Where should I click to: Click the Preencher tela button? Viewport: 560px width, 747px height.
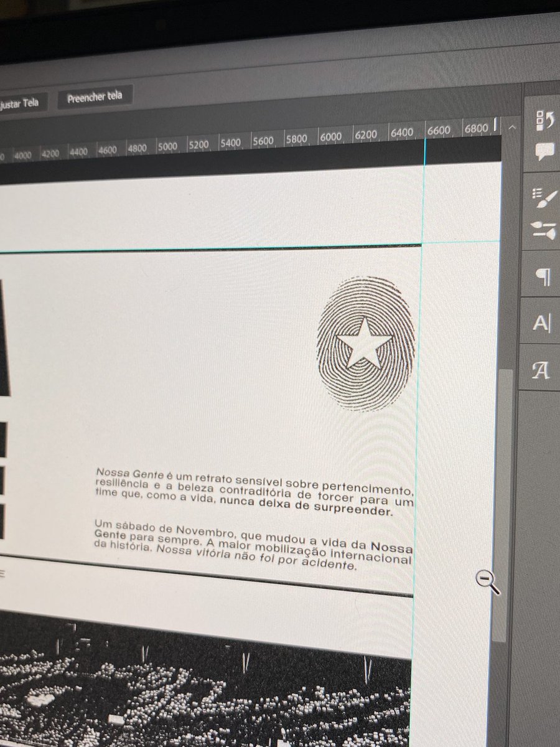pyautogui.click(x=95, y=97)
